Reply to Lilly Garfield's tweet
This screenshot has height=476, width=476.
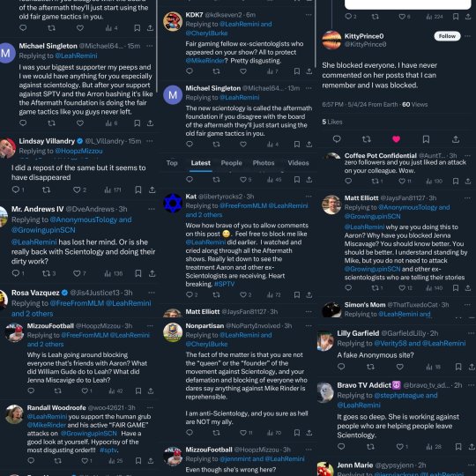(341, 367)
